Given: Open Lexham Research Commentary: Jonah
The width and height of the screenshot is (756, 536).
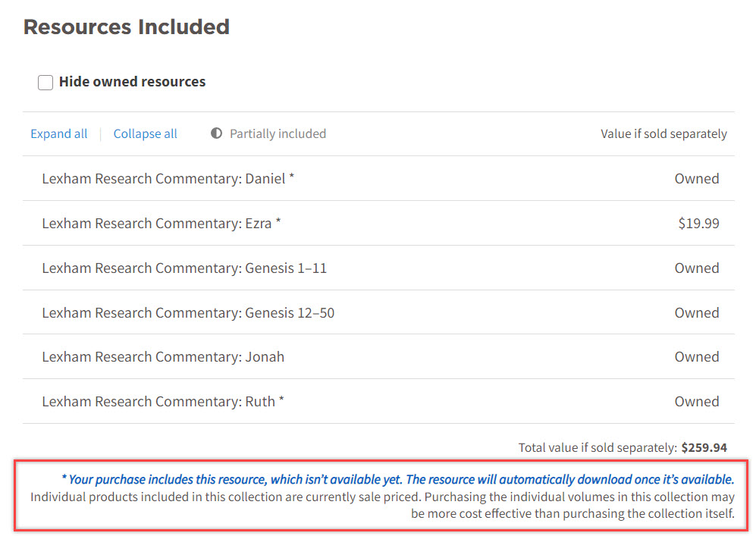Looking at the screenshot, I should point(163,357).
